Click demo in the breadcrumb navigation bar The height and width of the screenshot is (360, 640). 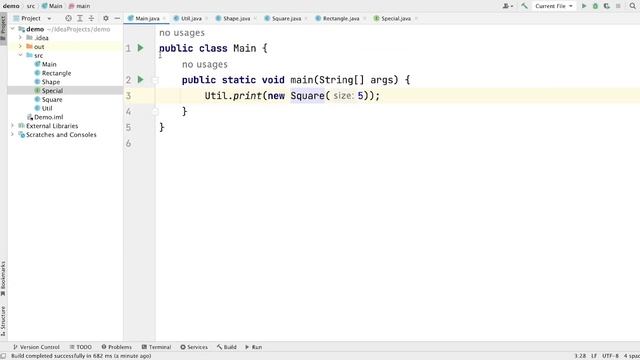(x=11, y=6)
